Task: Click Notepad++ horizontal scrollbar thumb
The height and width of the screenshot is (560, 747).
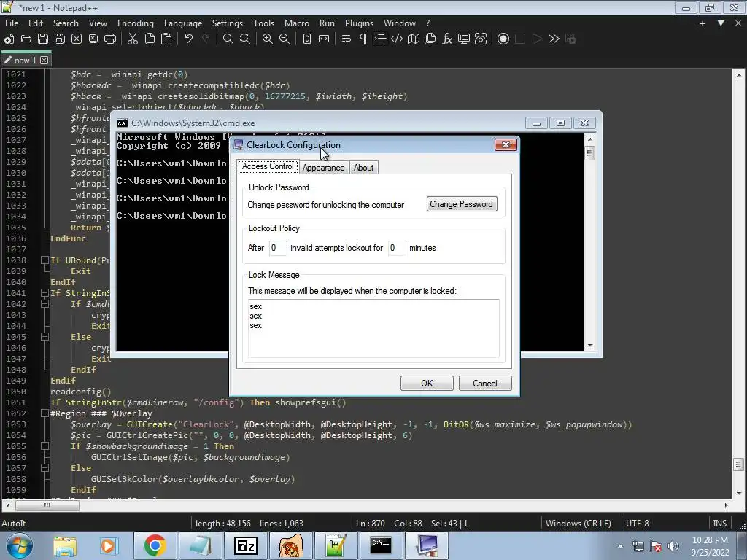Action: click(x=47, y=505)
